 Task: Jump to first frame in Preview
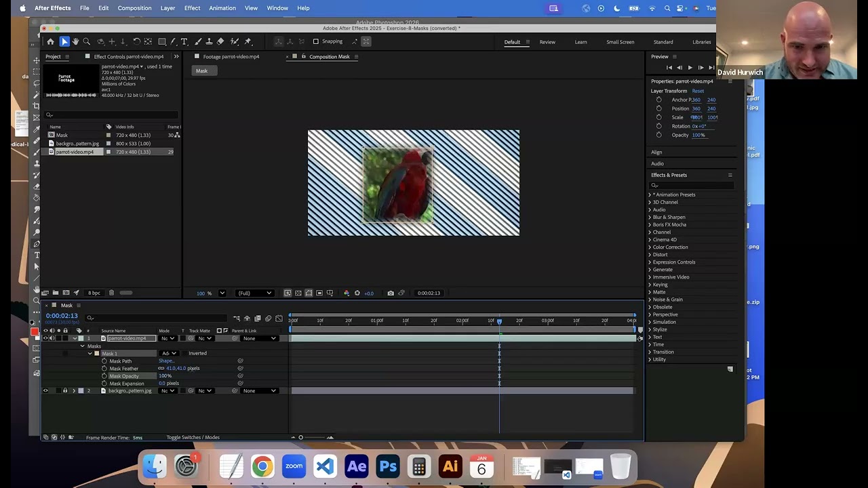point(669,68)
